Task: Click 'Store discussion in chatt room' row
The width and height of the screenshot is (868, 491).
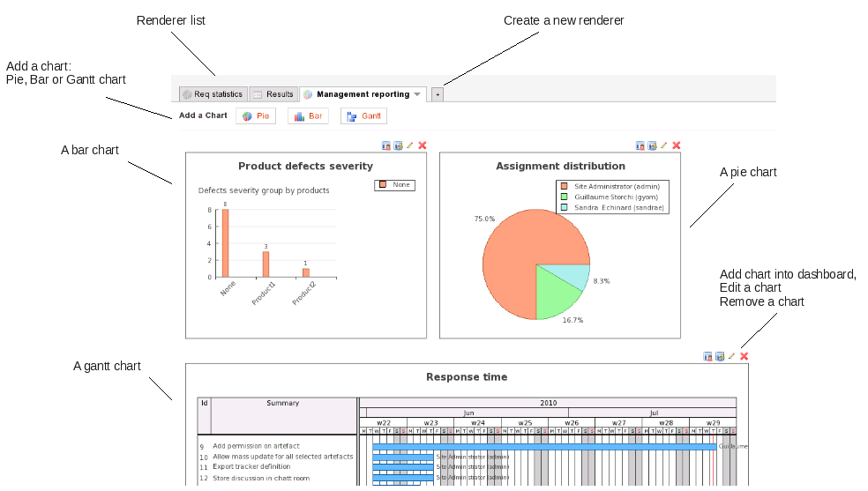Action: [x=261, y=479]
